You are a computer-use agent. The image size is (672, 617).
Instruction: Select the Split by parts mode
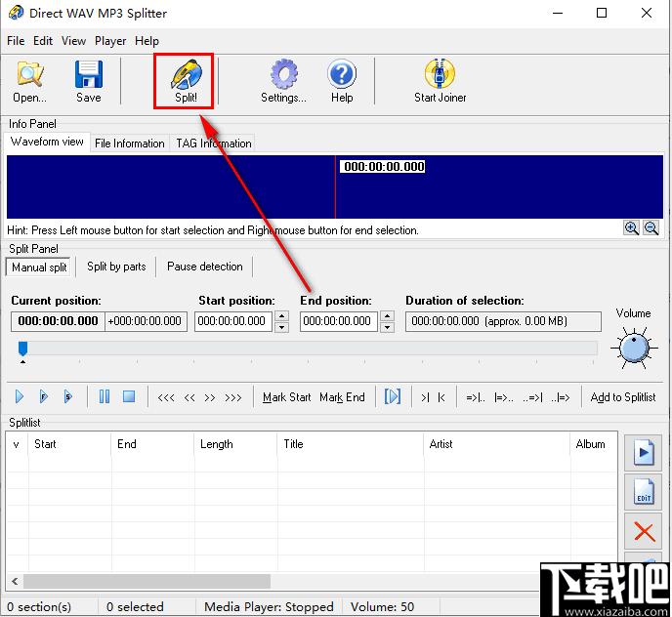point(116,267)
